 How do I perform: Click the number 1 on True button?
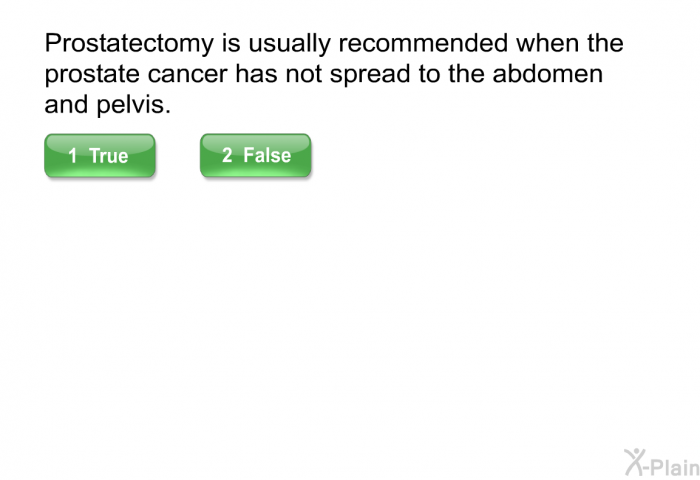[x=73, y=156]
